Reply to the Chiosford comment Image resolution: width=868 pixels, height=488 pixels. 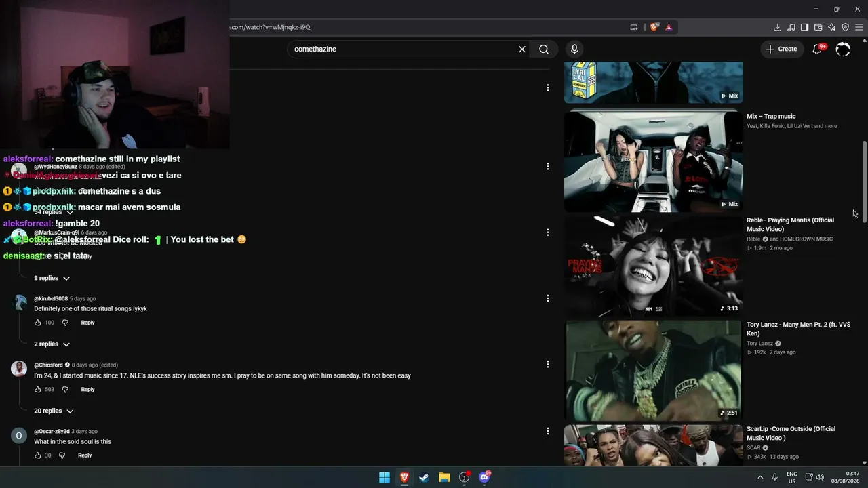87,390
